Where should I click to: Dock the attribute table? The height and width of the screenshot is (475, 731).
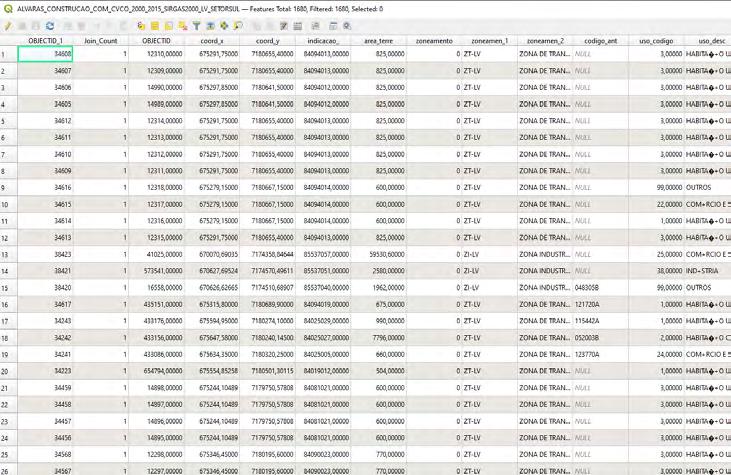point(333,26)
